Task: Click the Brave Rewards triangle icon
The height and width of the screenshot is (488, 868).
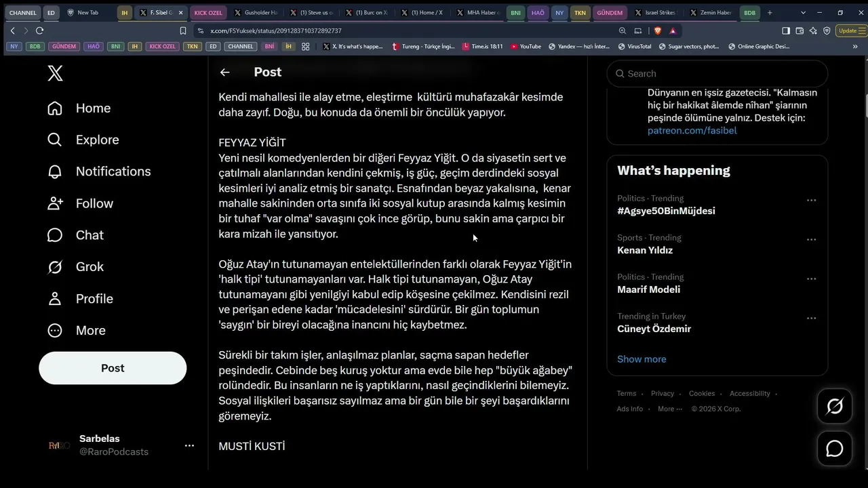Action: tap(673, 30)
